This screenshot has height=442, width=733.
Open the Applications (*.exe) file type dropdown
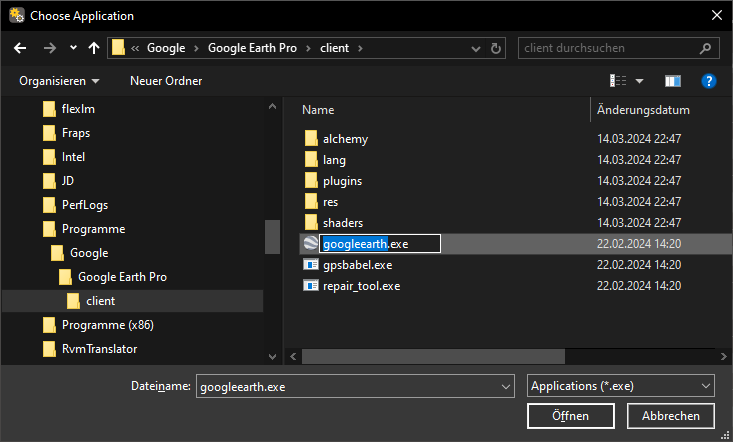[620, 386]
